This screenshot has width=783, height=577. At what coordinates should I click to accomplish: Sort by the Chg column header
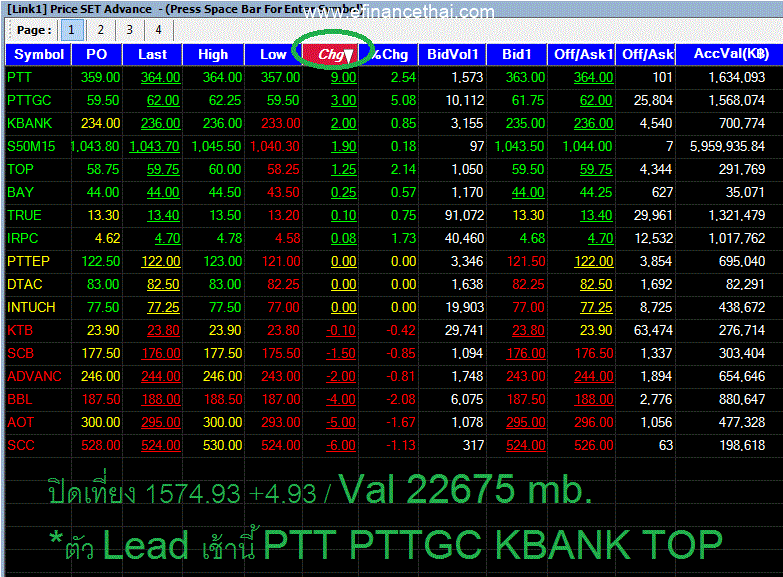(331, 54)
